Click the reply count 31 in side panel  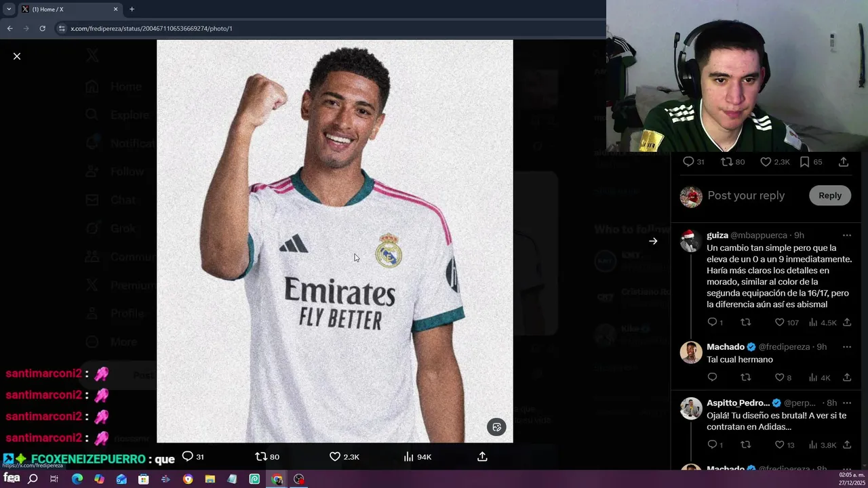pyautogui.click(x=694, y=162)
